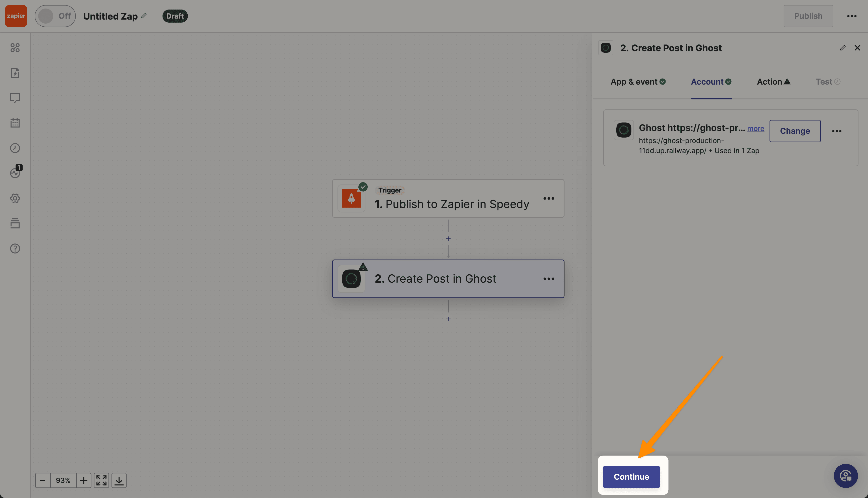The height and width of the screenshot is (498, 868).
Task: Click Change to swap Ghost account
Action: (795, 131)
